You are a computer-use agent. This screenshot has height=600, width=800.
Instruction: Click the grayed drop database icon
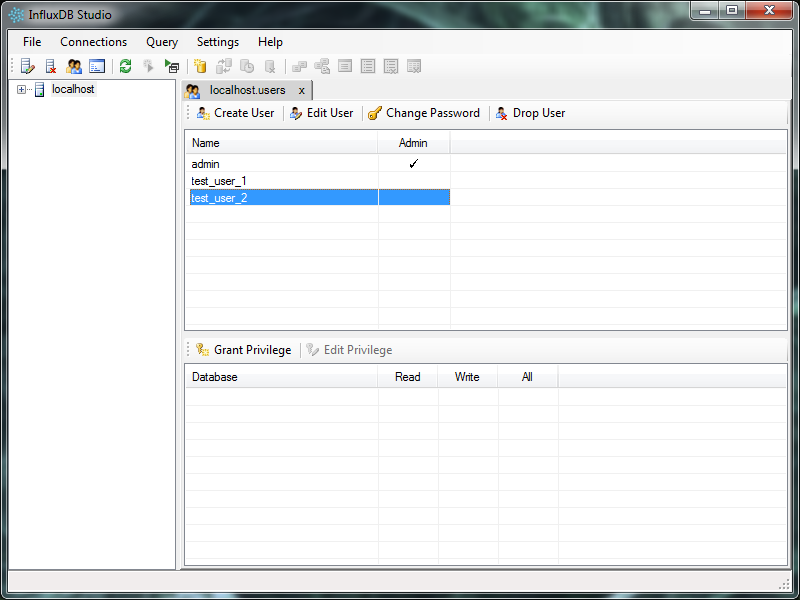pos(270,66)
